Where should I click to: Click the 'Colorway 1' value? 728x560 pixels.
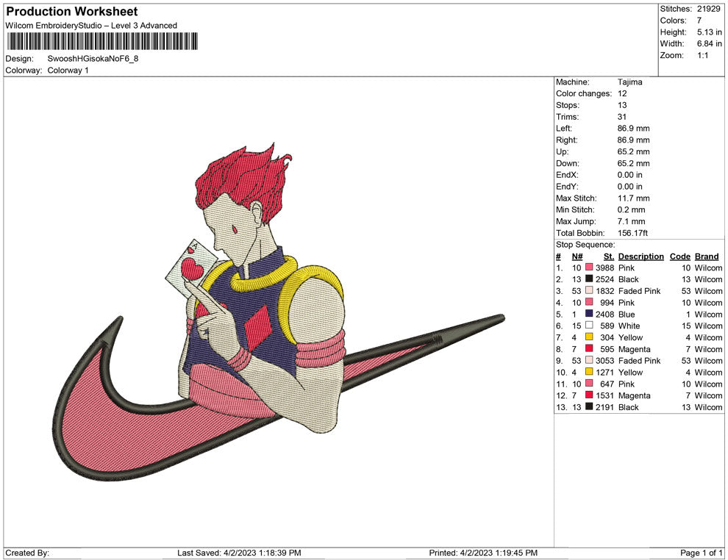68,71
